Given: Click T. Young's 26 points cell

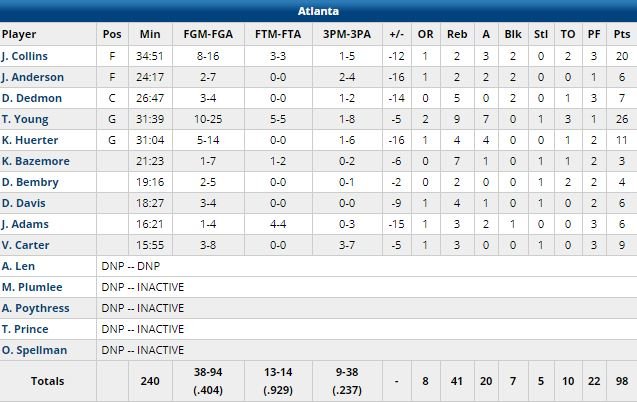Looking at the screenshot, I should point(620,119).
